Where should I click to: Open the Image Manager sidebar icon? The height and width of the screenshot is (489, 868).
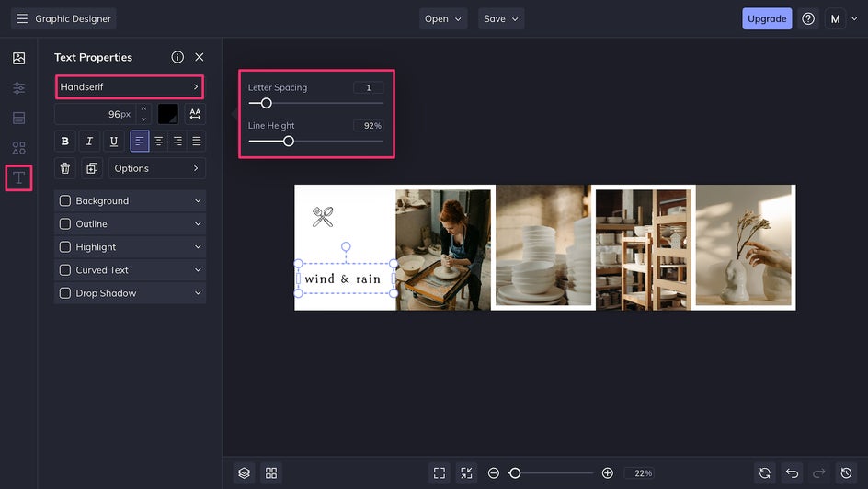pos(18,58)
